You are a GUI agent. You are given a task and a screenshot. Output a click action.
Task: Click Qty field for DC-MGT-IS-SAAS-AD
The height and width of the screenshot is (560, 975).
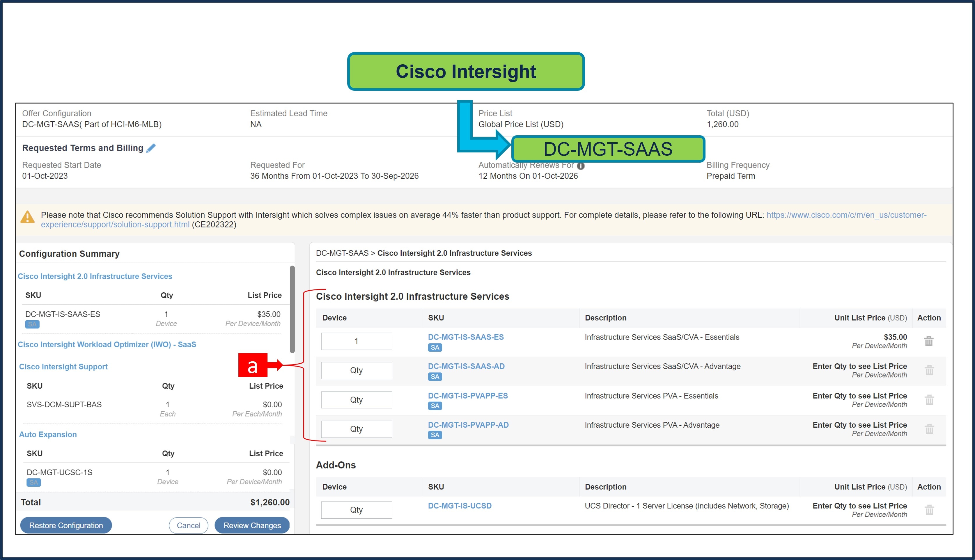click(356, 370)
